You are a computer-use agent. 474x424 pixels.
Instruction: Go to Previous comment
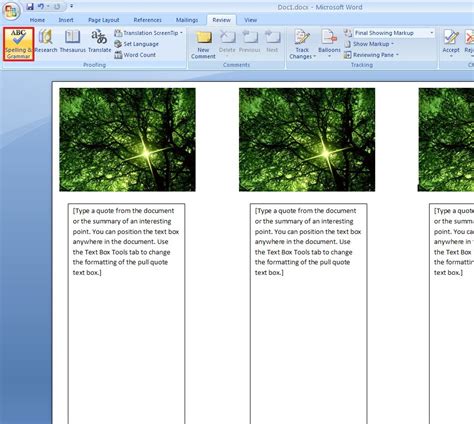(x=250, y=42)
